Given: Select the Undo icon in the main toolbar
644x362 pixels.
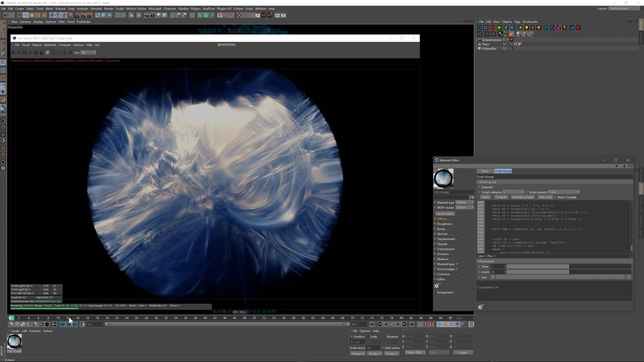Looking at the screenshot, I should point(6,15).
